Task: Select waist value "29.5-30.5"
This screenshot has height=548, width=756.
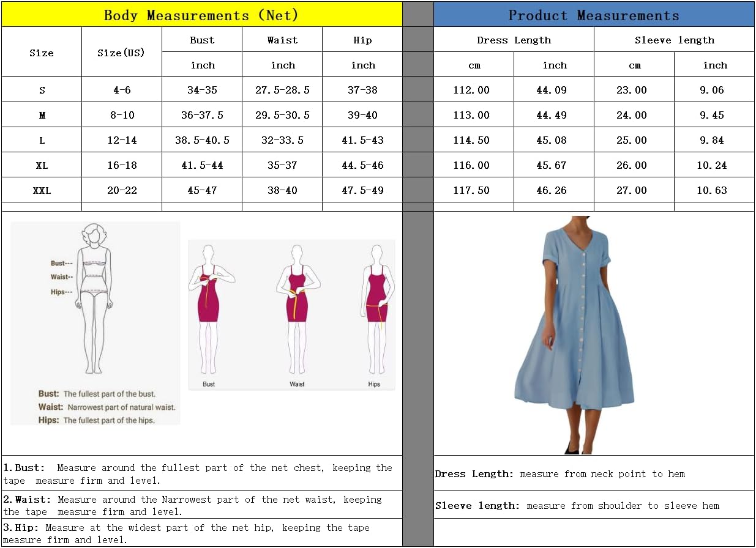Action: click(282, 115)
